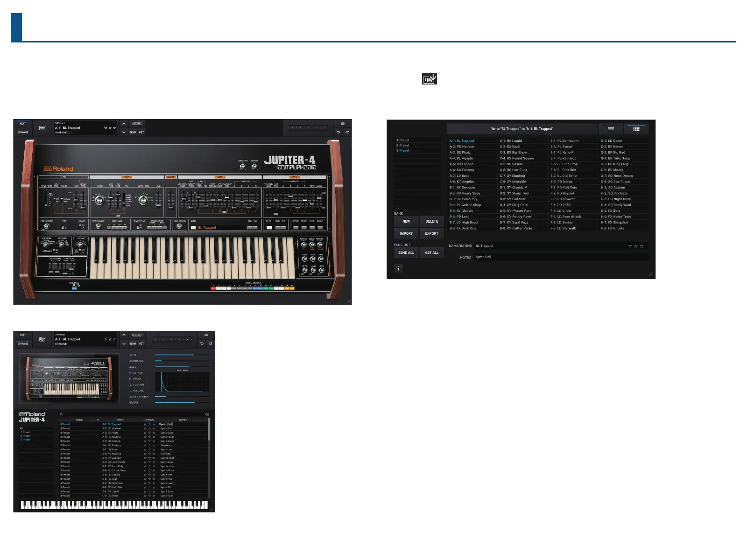747x560 pixels.
Task: Switch write window to grid view
Action: point(636,129)
